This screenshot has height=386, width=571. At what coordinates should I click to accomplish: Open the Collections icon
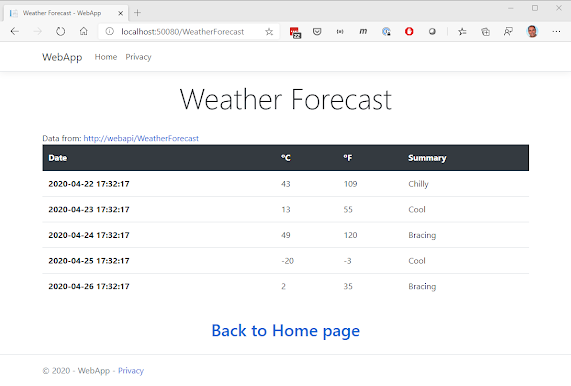[485, 32]
